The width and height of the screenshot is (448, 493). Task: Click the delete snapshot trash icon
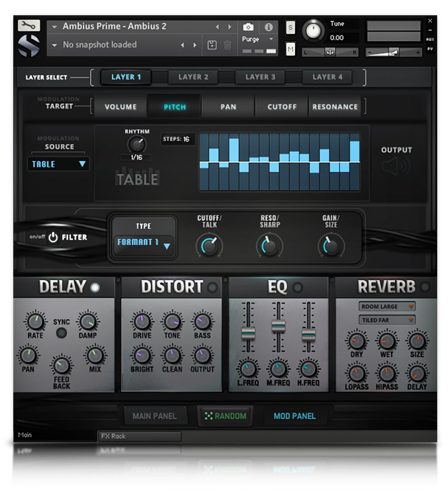pyautogui.click(x=228, y=45)
